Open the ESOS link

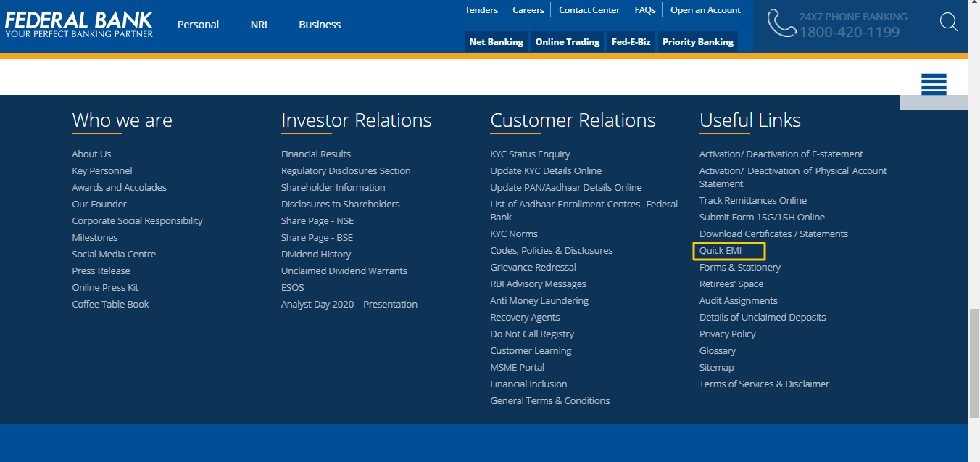293,287
